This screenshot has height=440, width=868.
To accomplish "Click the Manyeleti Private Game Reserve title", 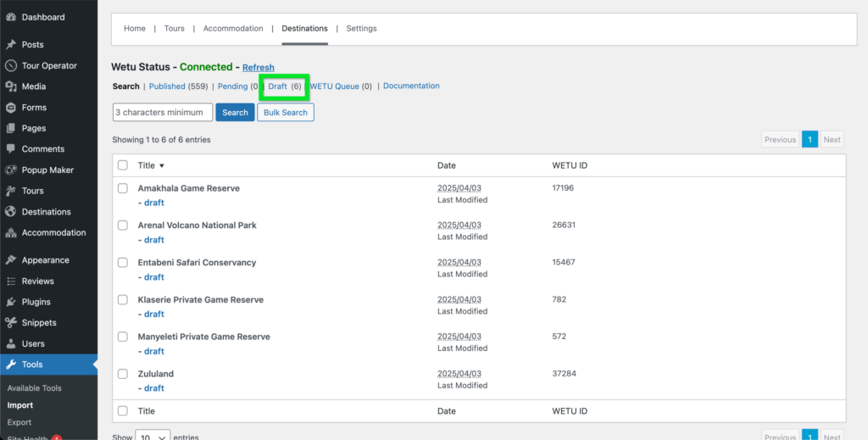I will [x=203, y=337].
